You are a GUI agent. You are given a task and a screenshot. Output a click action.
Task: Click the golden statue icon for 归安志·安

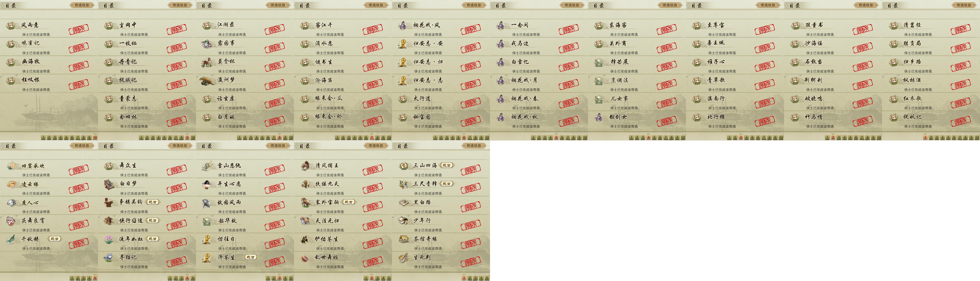click(x=403, y=43)
